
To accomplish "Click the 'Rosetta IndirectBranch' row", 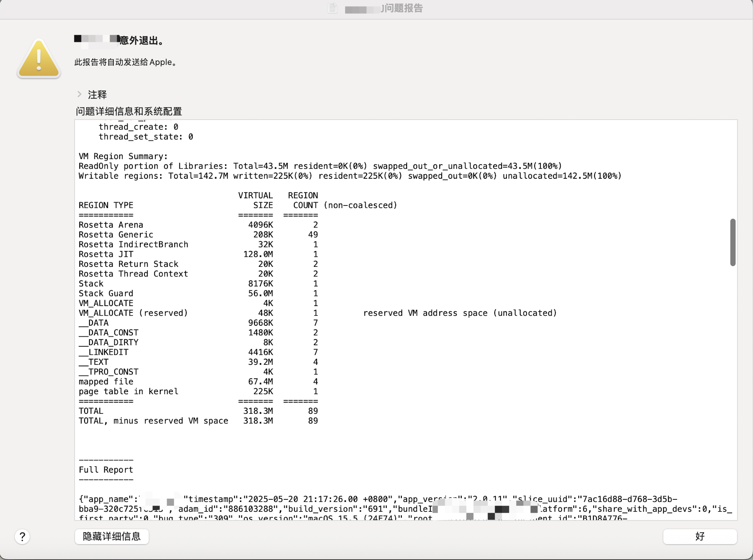I will [x=198, y=244].
